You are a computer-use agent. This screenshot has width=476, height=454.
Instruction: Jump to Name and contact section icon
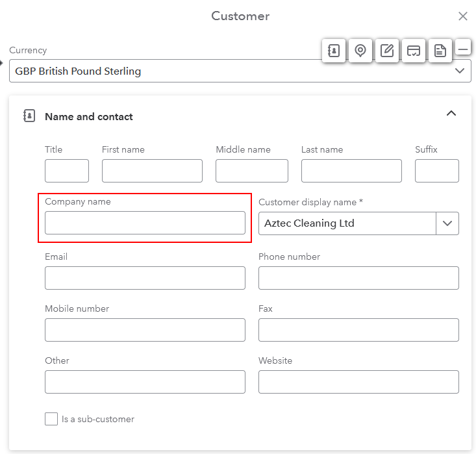coord(334,51)
